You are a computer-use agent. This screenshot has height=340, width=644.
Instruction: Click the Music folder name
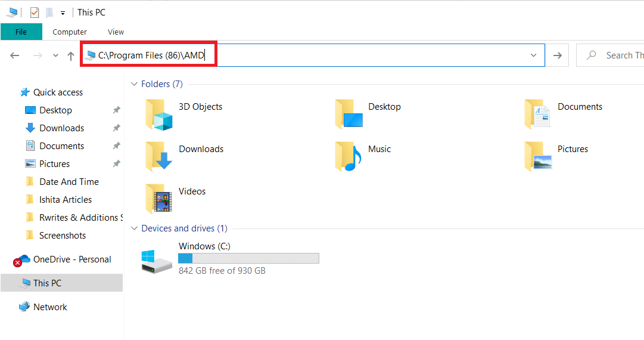pos(379,149)
